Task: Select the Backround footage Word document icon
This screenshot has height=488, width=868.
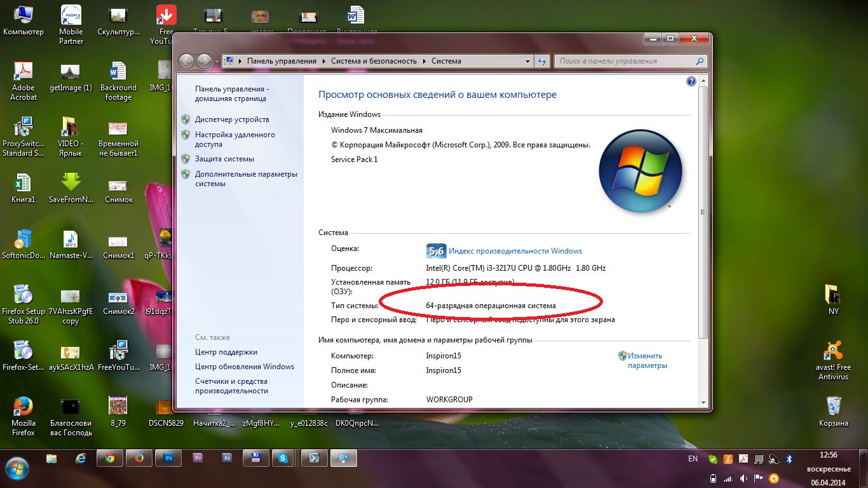Action: [118, 81]
